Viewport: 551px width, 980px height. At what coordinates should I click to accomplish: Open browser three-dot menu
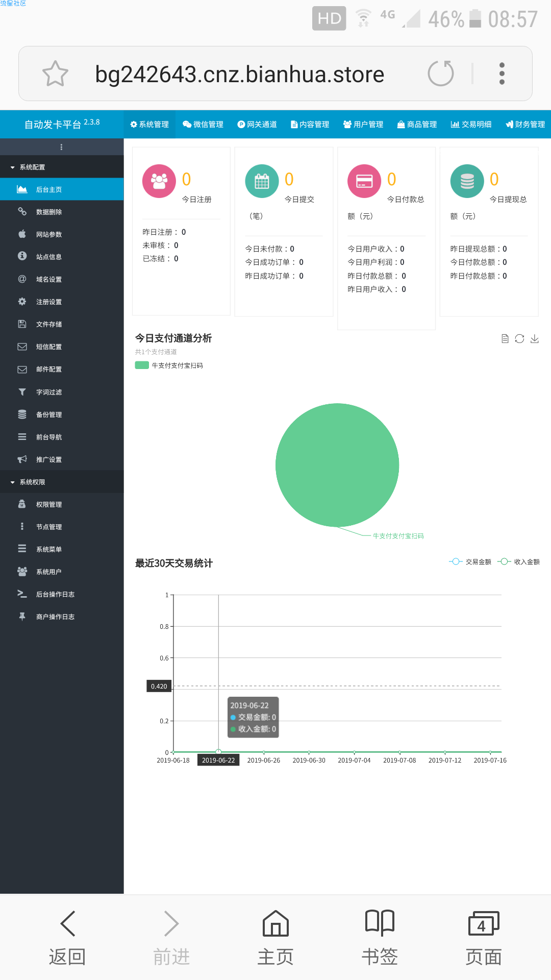pyautogui.click(x=502, y=73)
